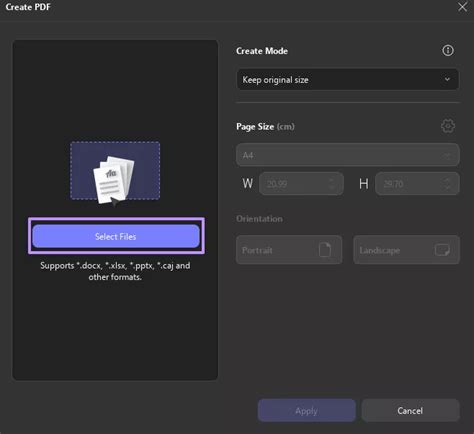Open the Page Size settings gear

click(448, 126)
